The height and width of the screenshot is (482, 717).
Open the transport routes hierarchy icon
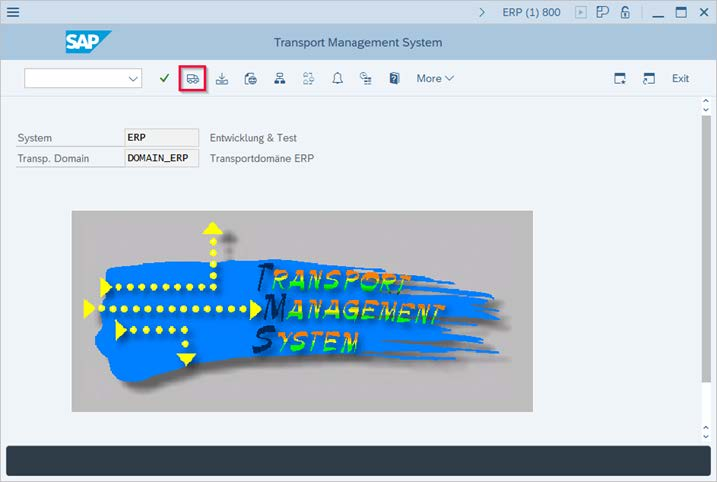(x=280, y=78)
